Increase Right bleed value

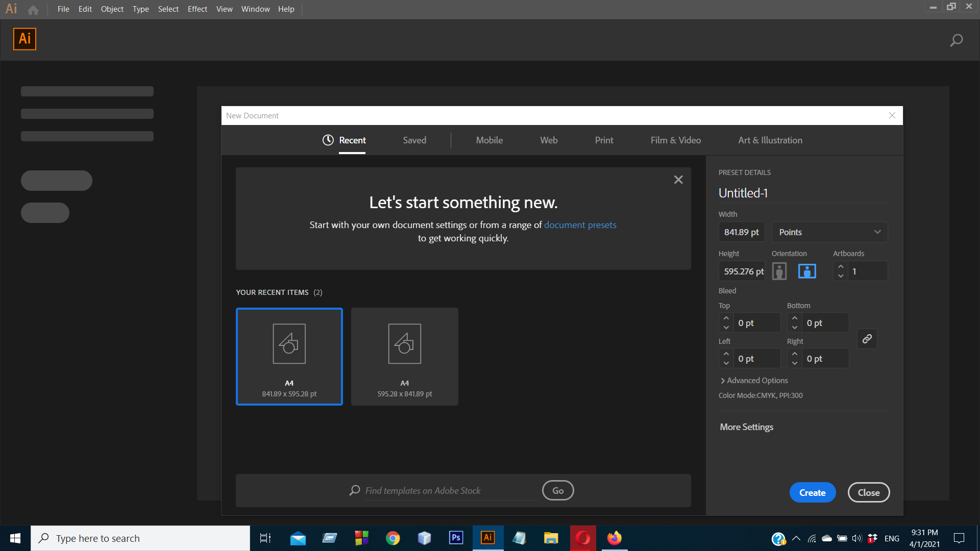click(794, 354)
